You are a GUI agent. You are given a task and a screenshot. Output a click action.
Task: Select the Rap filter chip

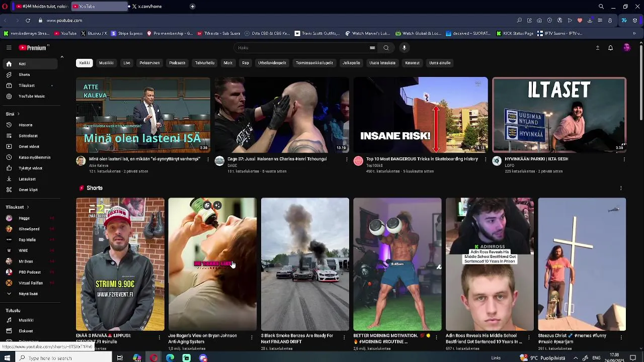(246, 63)
